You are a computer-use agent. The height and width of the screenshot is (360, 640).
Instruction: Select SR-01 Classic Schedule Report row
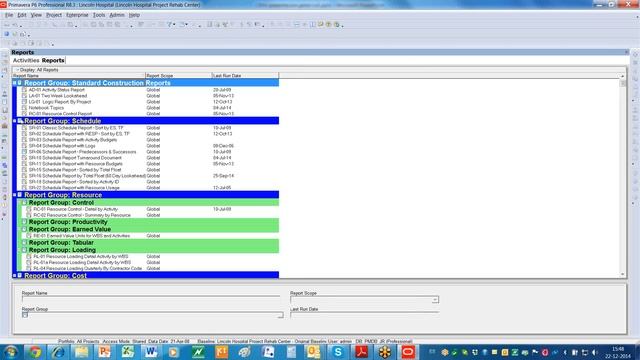[x=149, y=128]
